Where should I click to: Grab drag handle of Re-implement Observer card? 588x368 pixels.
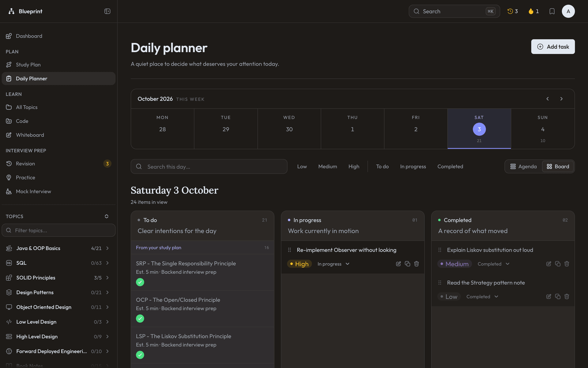[289, 250]
